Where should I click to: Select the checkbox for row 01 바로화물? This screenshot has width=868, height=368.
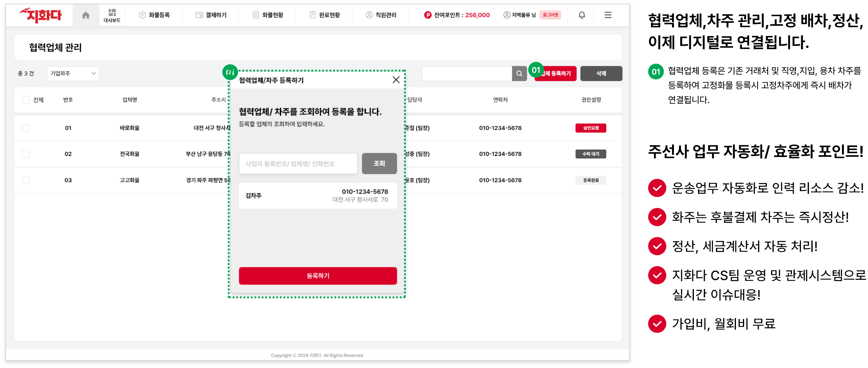[x=26, y=128]
